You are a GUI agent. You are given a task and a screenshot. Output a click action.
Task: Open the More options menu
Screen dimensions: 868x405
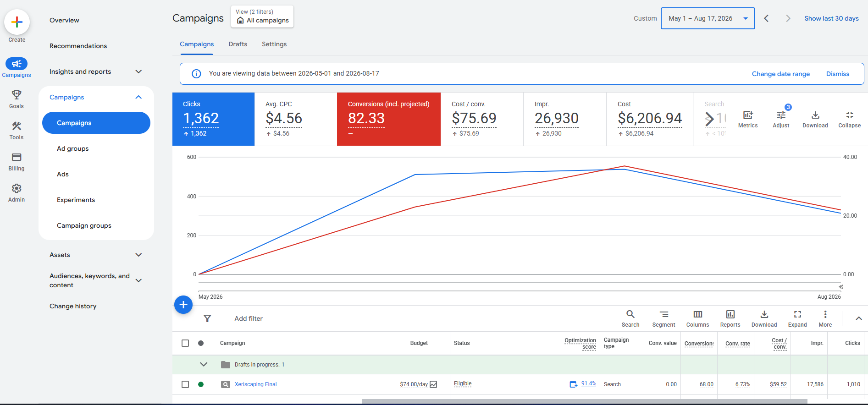tap(825, 314)
